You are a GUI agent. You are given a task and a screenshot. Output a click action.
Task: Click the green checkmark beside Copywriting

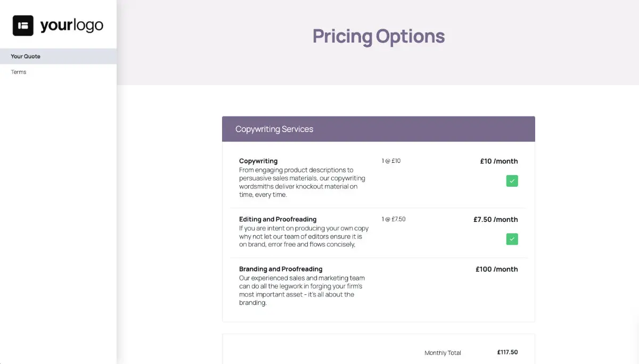[x=512, y=181]
